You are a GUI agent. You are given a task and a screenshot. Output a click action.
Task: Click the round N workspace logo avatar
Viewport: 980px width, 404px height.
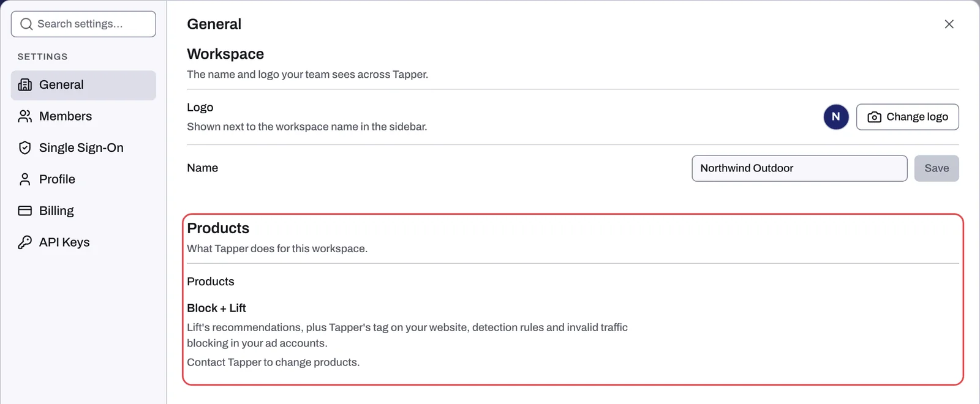[x=836, y=117]
